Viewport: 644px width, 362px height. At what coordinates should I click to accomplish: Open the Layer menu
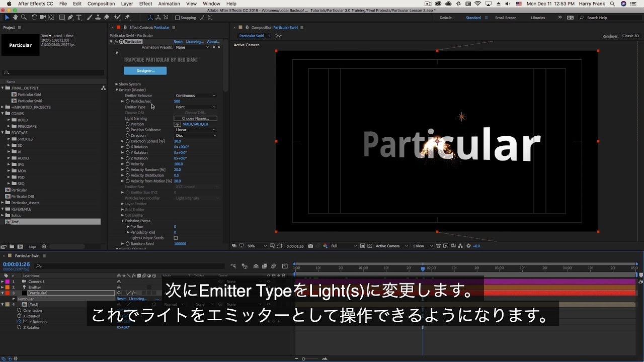(x=127, y=4)
